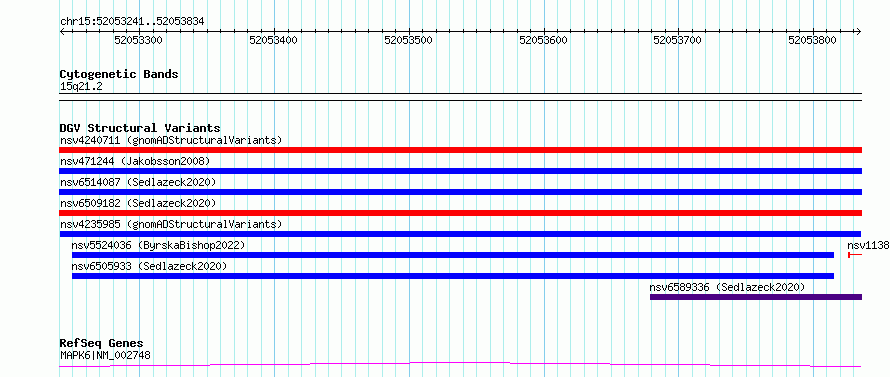Click the MAPK6|NM_002748 gene label

(105, 356)
